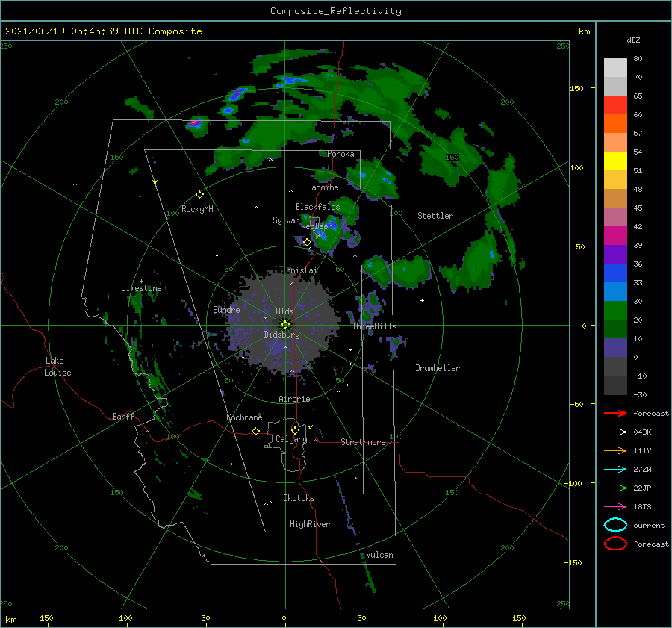Viewport: 672px width, 628px height.
Task: Click the magenta legend swatch below 42
Action: [x=615, y=236]
